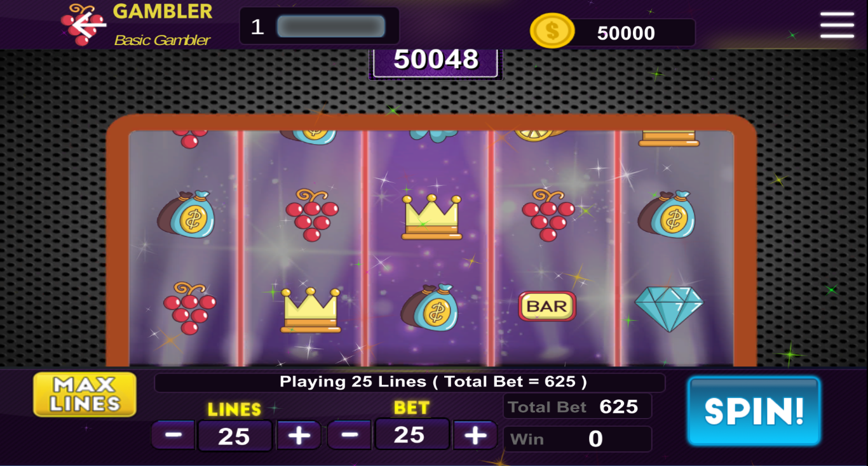Hit the SPIN! button
Viewport: 868px width, 466px height.
[754, 411]
